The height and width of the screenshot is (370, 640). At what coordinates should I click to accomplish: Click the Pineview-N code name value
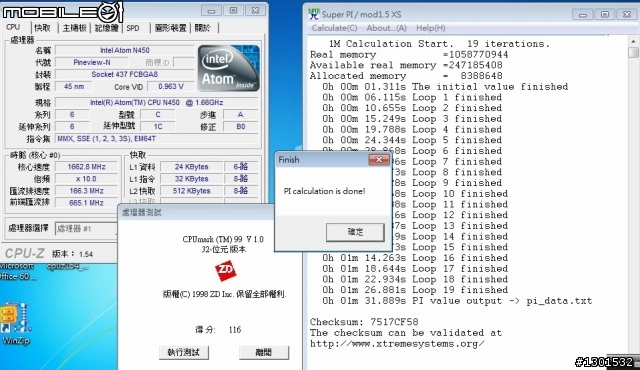pyautogui.click(x=92, y=62)
